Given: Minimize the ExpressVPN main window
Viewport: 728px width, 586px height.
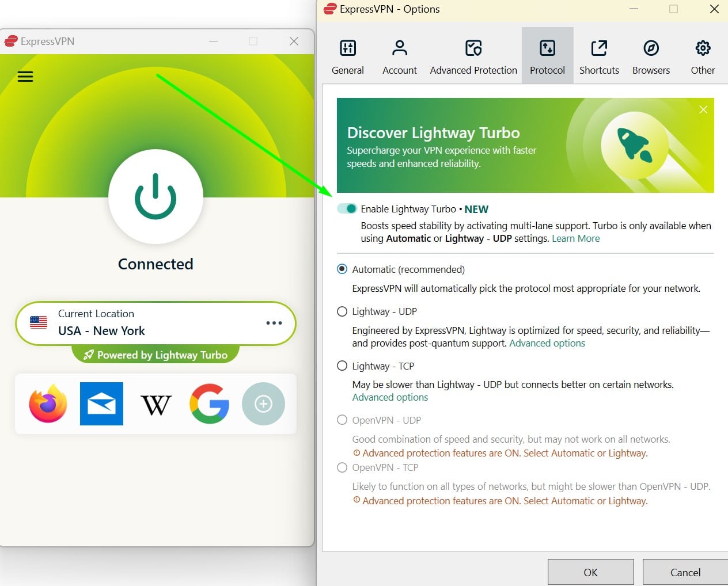Looking at the screenshot, I should pos(214,41).
